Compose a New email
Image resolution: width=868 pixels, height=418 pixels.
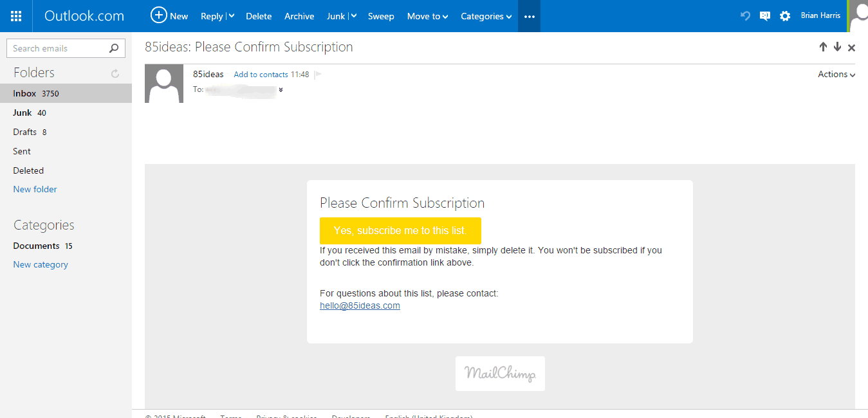coord(169,16)
